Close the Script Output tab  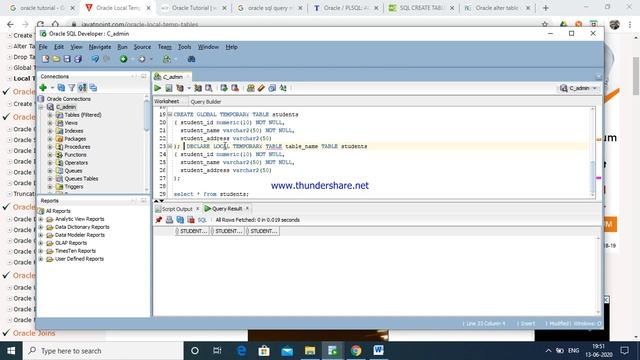point(198,209)
